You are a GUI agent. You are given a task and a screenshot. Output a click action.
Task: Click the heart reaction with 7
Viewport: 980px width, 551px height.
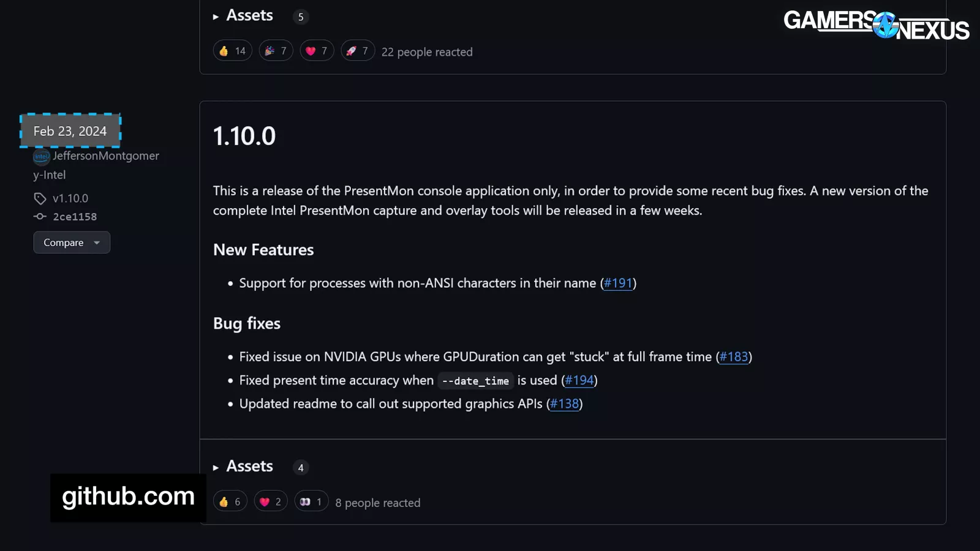317,51
